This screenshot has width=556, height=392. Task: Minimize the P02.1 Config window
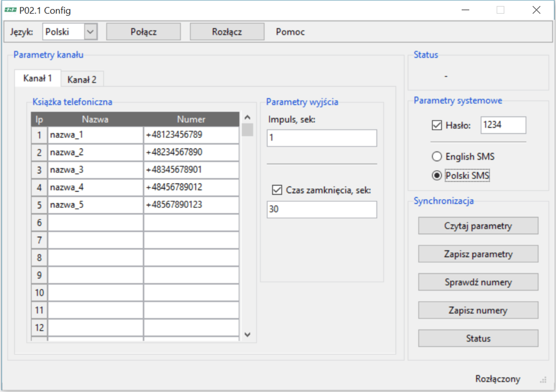(x=465, y=10)
